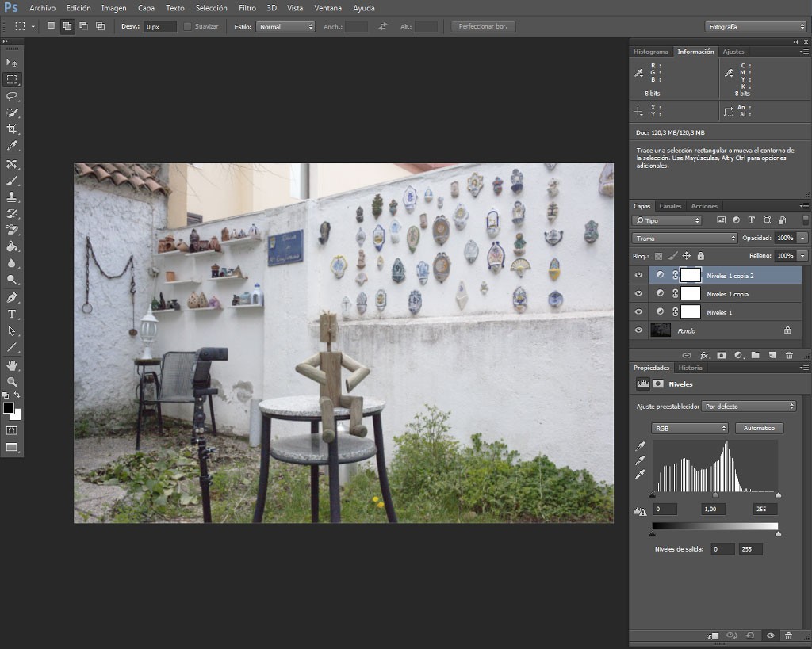
Task: Toggle visibility of the Fondo layer
Action: point(638,330)
